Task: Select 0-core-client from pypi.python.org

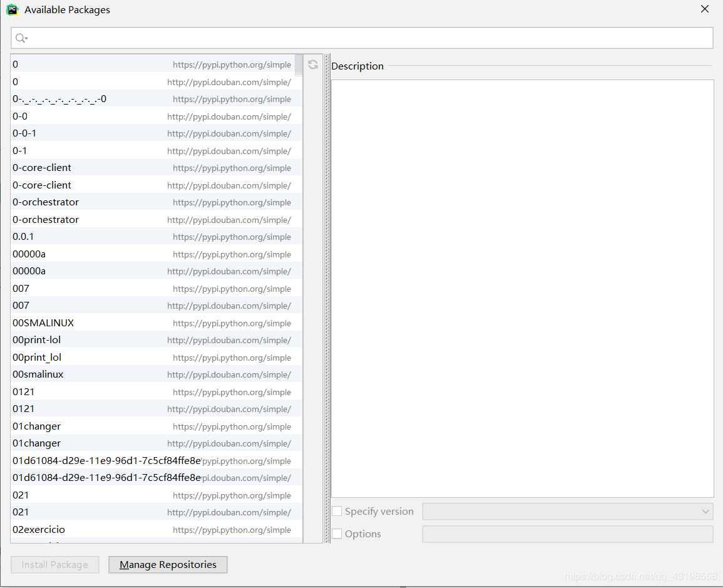Action: click(x=156, y=168)
